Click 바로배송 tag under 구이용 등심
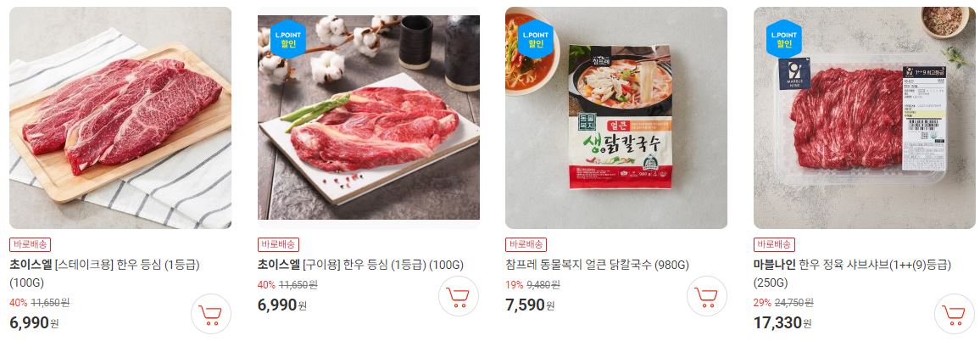980x358 pixels. click(278, 244)
